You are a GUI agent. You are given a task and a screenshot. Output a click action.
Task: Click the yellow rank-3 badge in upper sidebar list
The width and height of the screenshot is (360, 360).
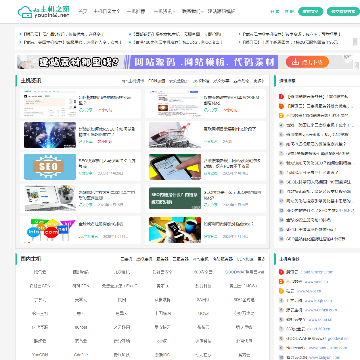pyautogui.click(x=281, y=116)
